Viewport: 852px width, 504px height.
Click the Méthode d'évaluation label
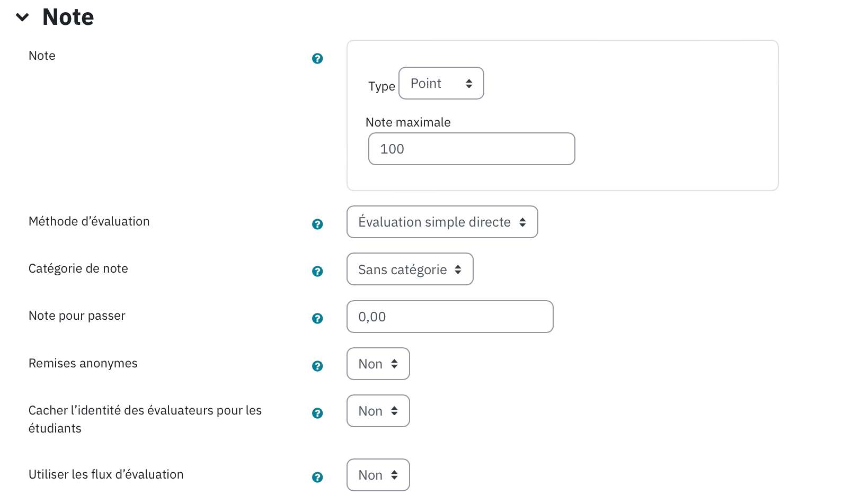point(89,221)
